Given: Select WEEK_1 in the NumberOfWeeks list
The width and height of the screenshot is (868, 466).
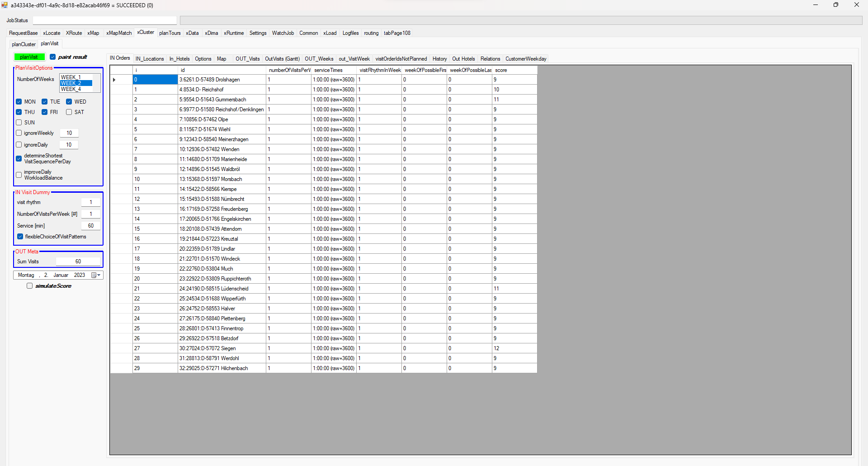Looking at the screenshot, I should click(x=71, y=77).
